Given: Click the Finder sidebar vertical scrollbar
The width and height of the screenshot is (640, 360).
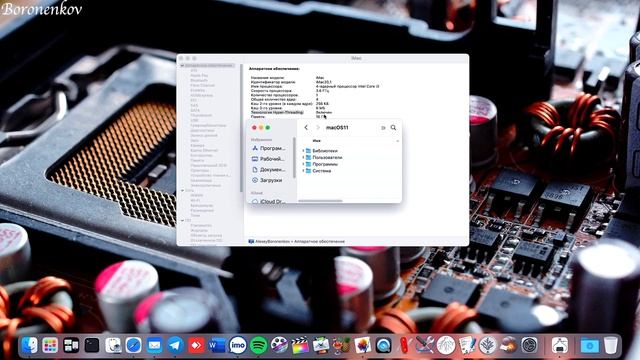Looking at the screenshot, I should [294, 158].
